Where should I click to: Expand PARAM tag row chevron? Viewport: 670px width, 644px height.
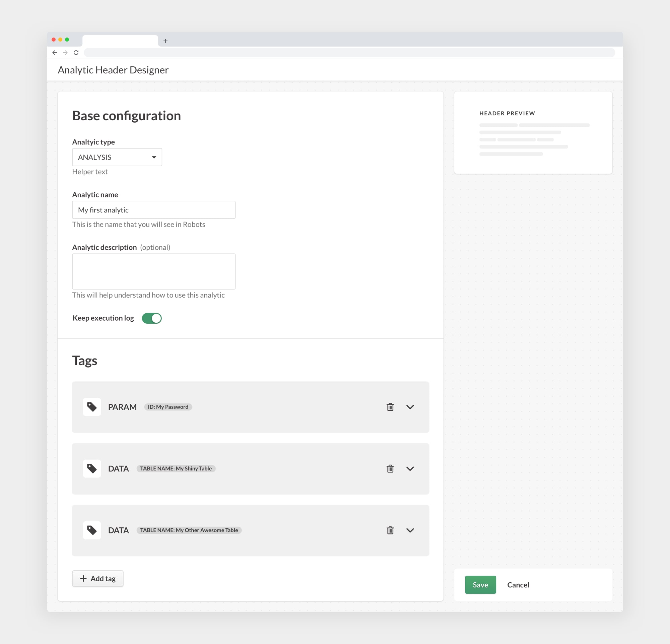[410, 406]
